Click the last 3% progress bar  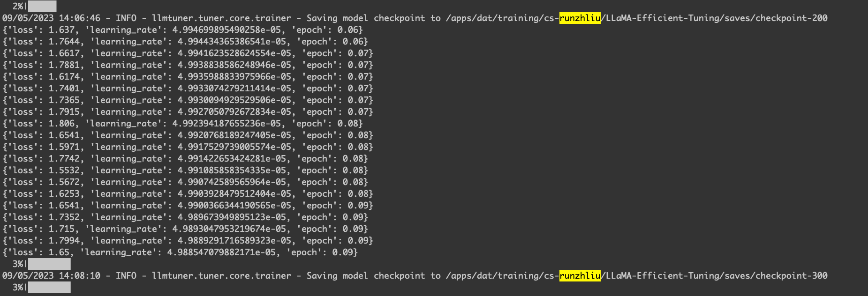click(49, 287)
